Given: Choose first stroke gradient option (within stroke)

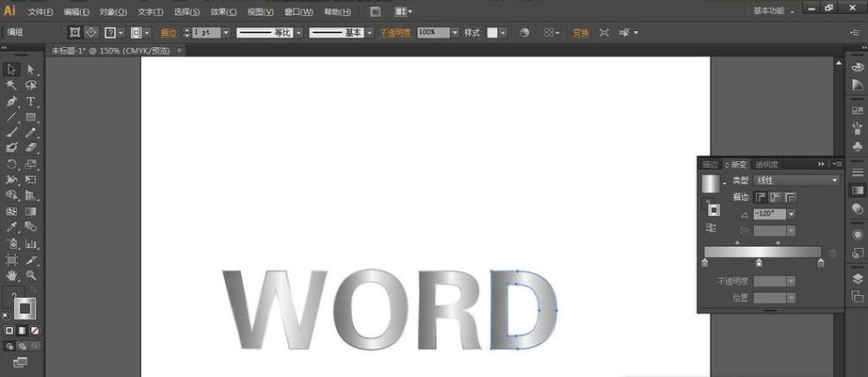Looking at the screenshot, I should coord(762,197).
